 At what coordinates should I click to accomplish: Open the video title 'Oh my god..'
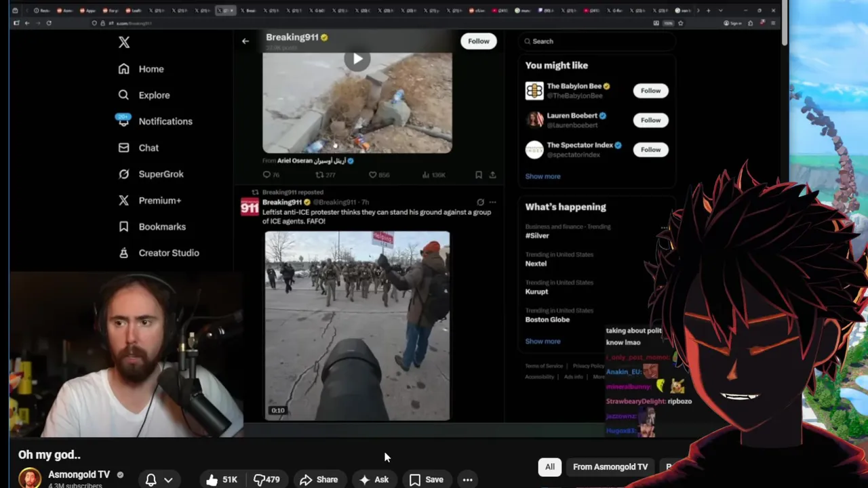pos(50,455)
